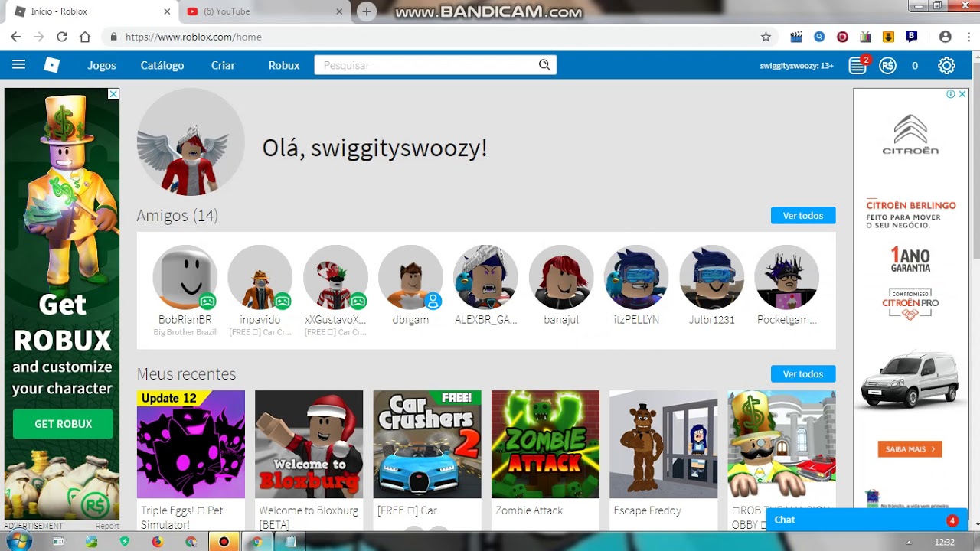Open the Car Crushers 2 game thumbnail
The height and width of the screenshot is (551, 980).
coord(427,445)
